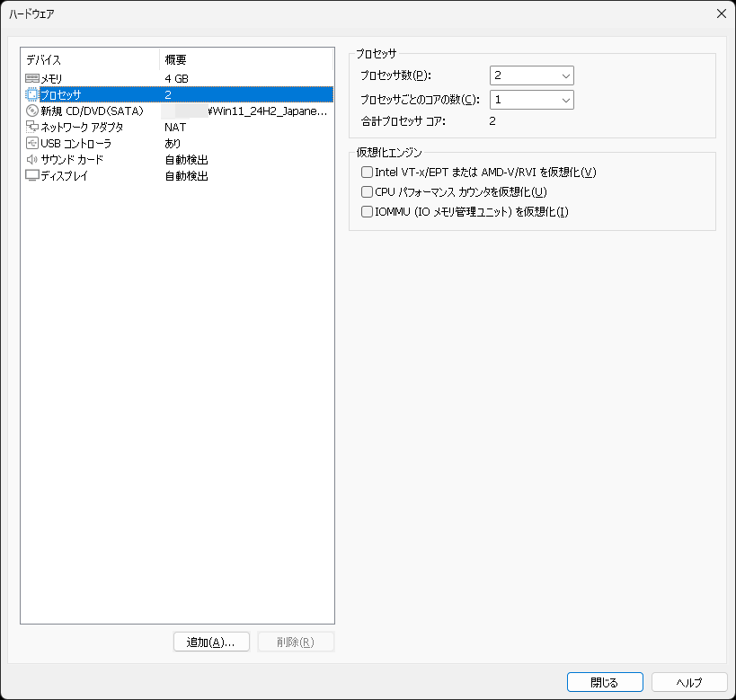This screenshot has width=736, height=700.
Task: Enable IOMMU (IO メモリ管理ユニット) virtualization
Action: coord(367,211)
